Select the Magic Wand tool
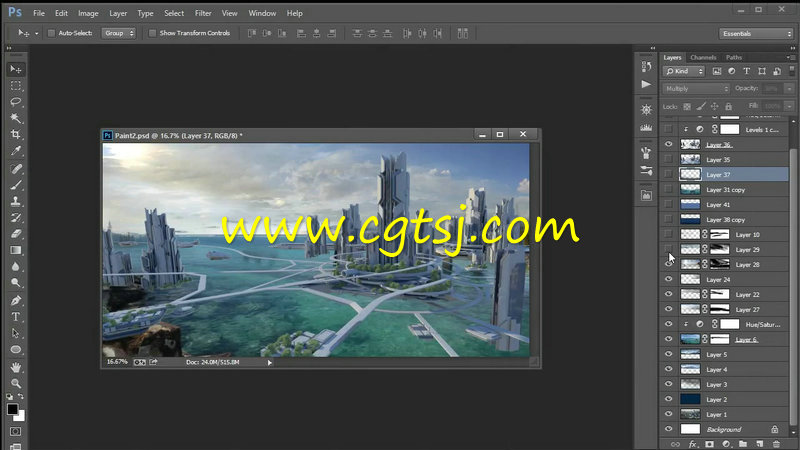Viewport: 800px width, 450px height. 16,118
